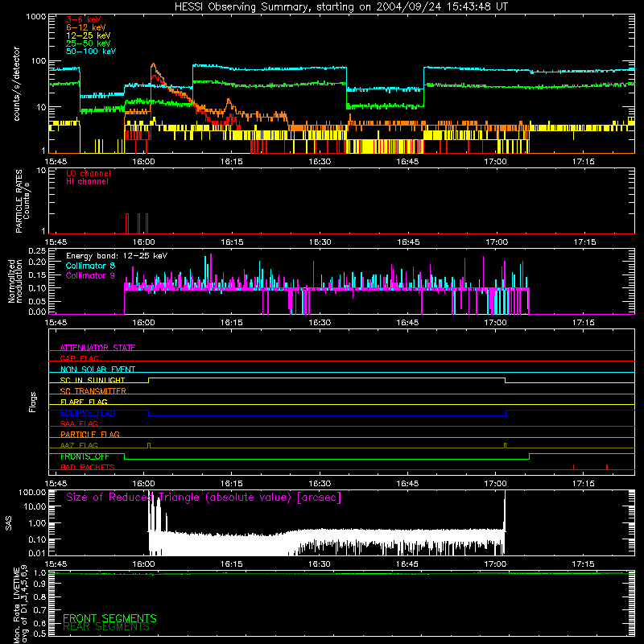The image size is (644, 644).
Task: Click the last bad-packets tick mark after 17:15
Action: (x=607, y=467)
